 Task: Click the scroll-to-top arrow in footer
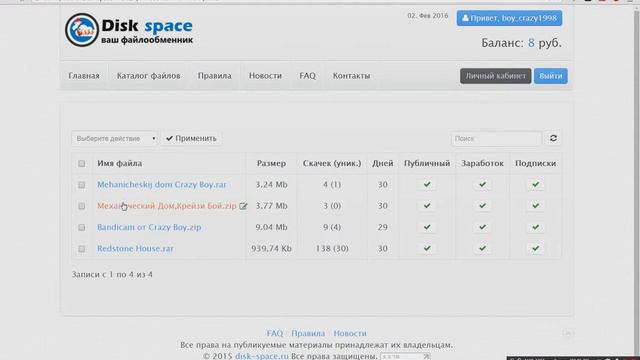[x=567, y=333]
